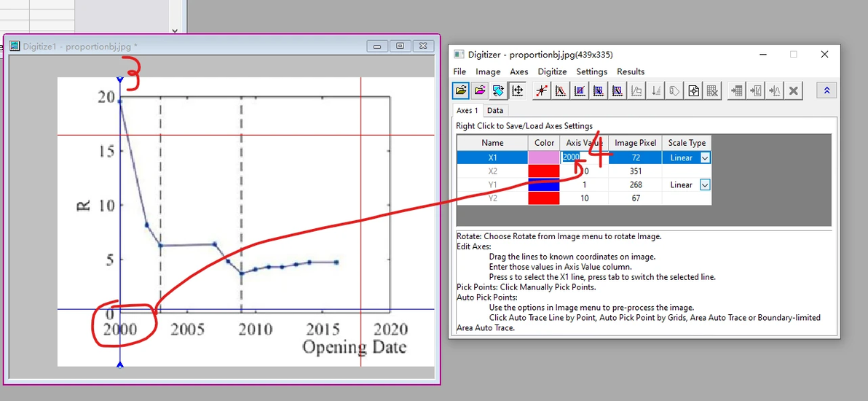
Task: Click the Go to Data worksheet icon
Action: (x=735, y=90)
